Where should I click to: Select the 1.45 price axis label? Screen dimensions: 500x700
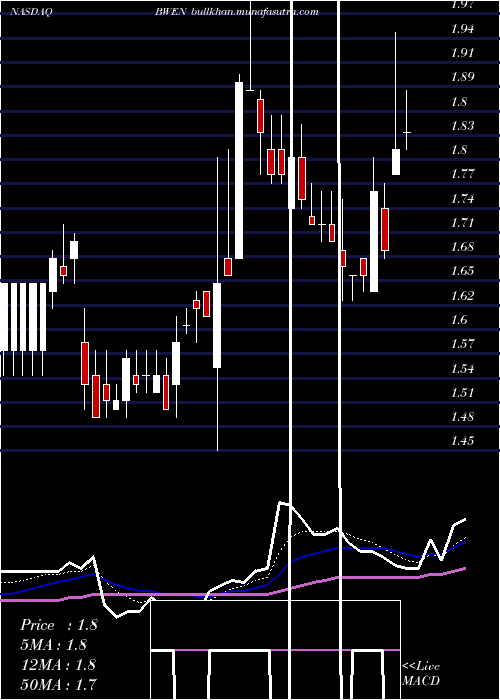(x=462, y=441)
